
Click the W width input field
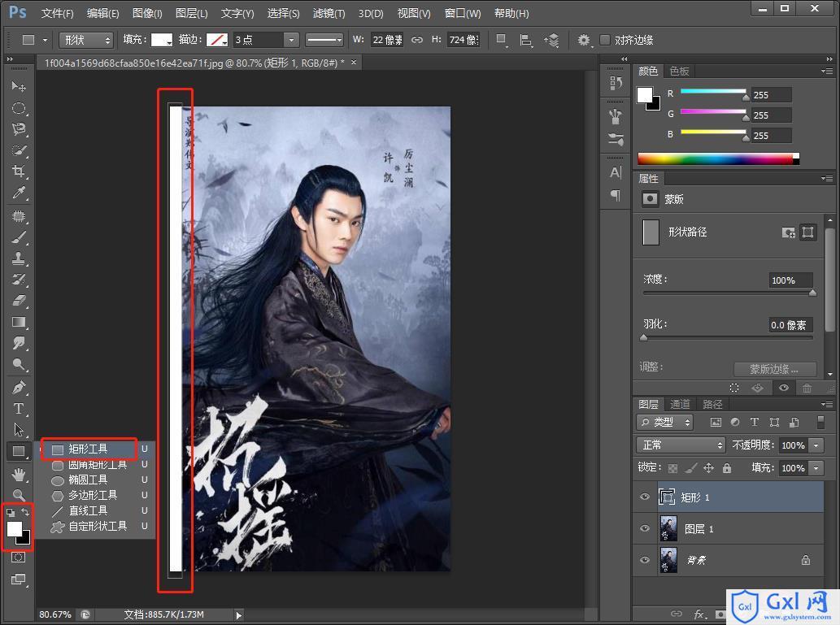coord(386,40)
